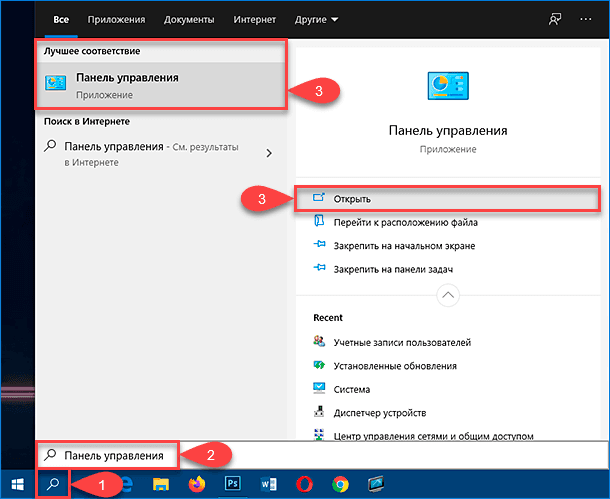Switch to the Все tab
The image size is (610, 499).
click(61, 19)
